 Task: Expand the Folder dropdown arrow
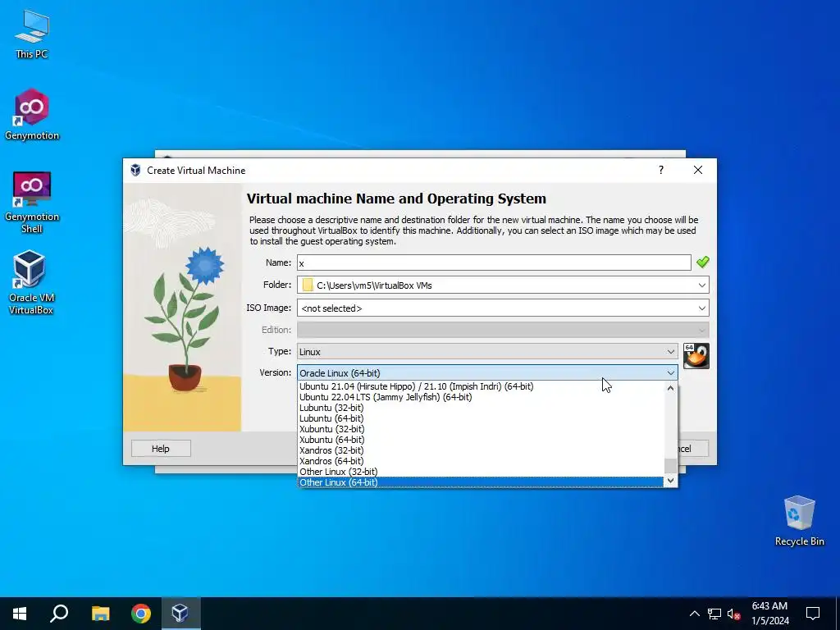tap(702, 285)
